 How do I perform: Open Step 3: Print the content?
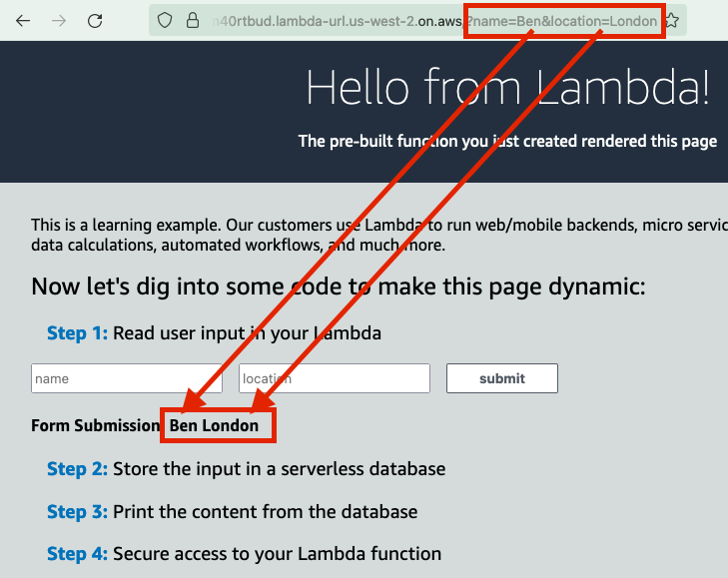(x=232, y=511)
